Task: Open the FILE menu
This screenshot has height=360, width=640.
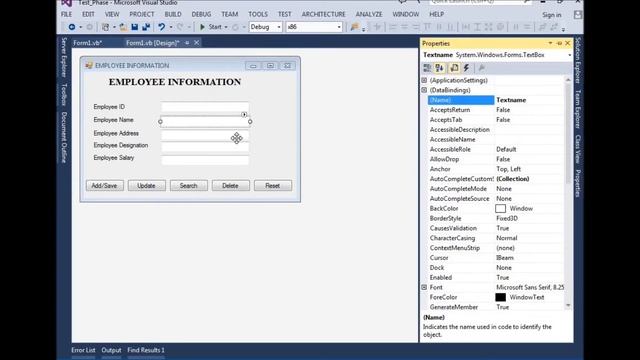Action: point(67,14)
